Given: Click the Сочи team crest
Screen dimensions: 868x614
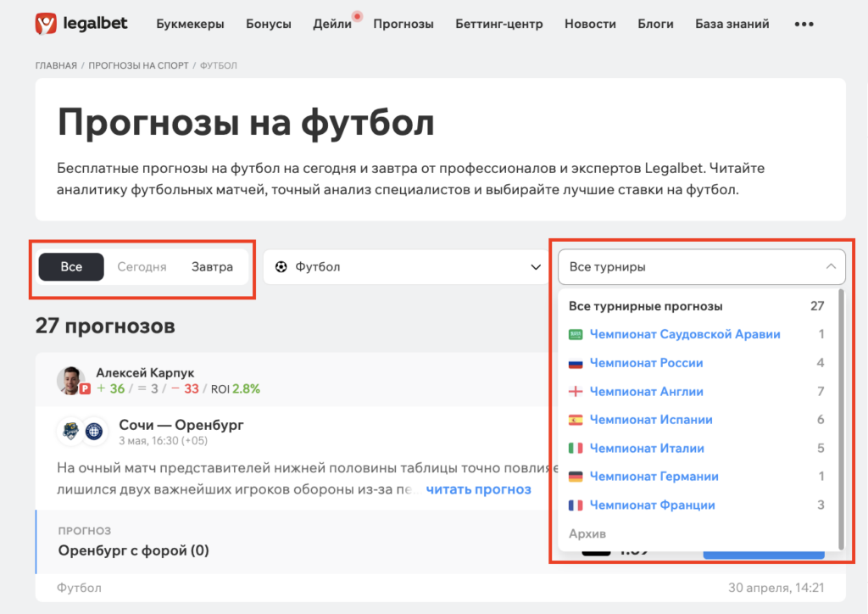Looking at the screenshot, I should (71, 431).
